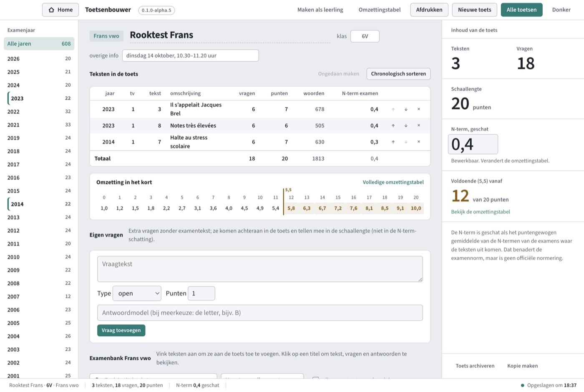Open Maken als leerling

[320, 10]
